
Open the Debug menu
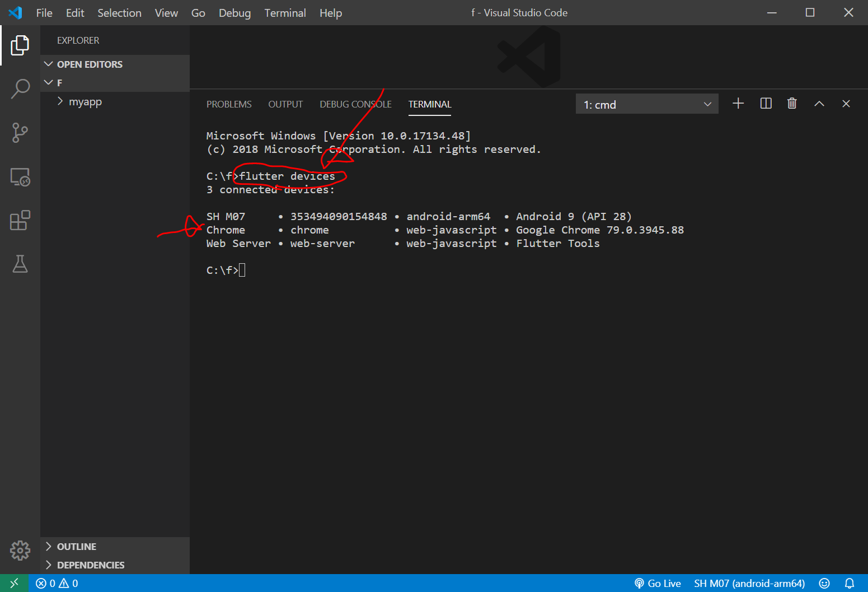tap(234, 13)
